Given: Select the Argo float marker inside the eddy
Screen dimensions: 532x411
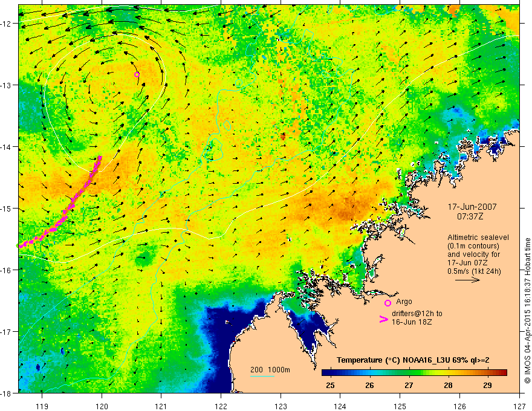Looking at the screenshot, I should pyautogui.click(x=137, y=74).
